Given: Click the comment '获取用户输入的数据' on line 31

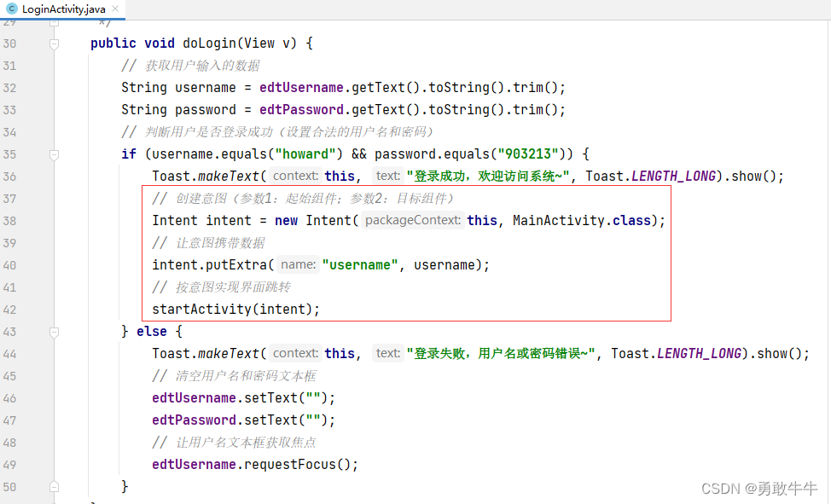Looking at the screenshot, I should pyautogui.click(x=202, y=66).
